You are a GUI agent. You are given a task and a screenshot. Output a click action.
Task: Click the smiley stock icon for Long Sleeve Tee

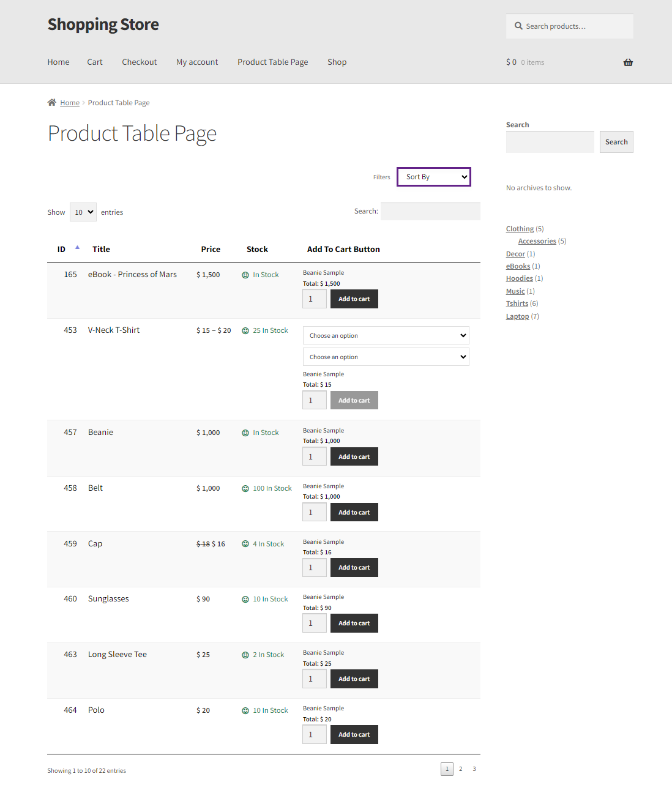[245, 655]
